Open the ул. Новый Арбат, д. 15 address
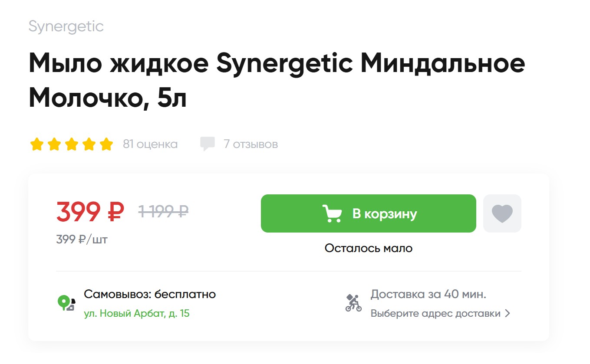 [137, 313]
